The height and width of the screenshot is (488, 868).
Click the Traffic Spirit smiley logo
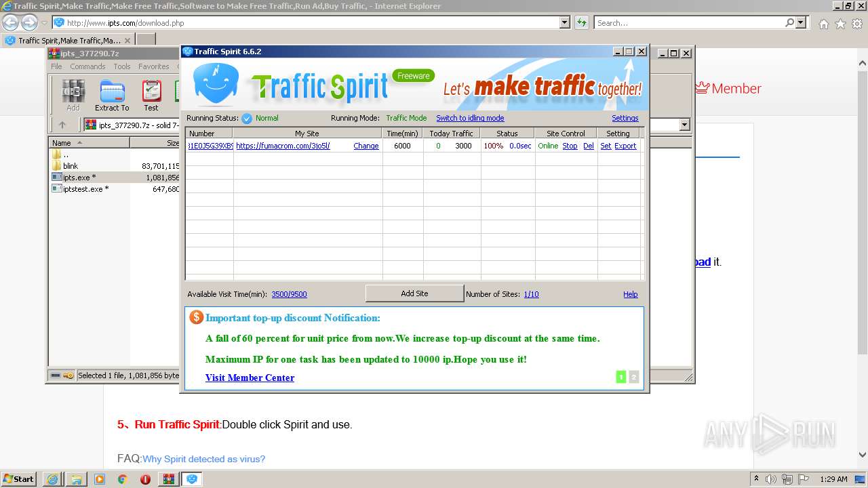(216, 83)
